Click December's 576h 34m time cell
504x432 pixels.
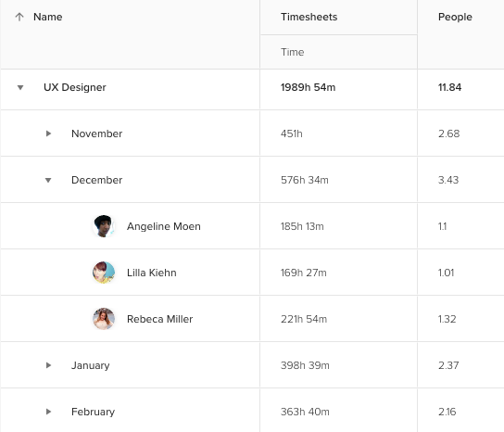pos(305,180)
